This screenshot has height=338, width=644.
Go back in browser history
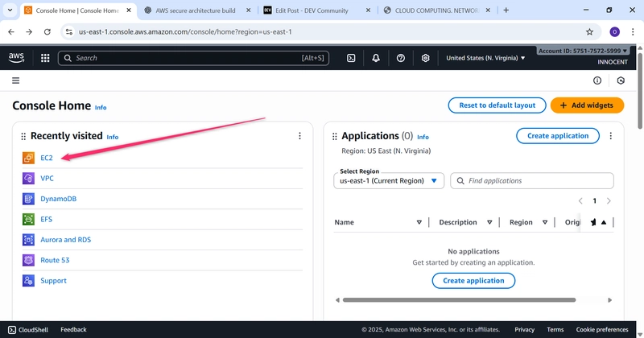point(11,31)
